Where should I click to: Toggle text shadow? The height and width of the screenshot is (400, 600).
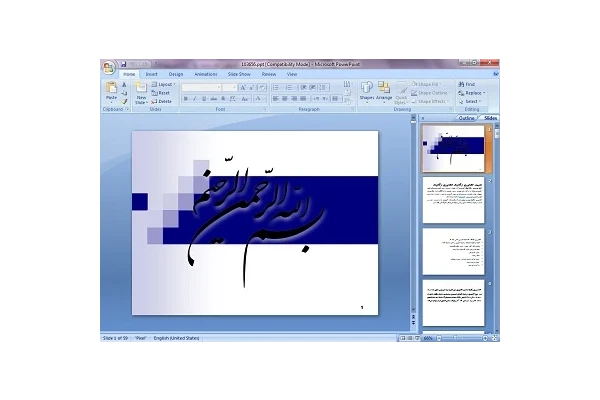223,99
